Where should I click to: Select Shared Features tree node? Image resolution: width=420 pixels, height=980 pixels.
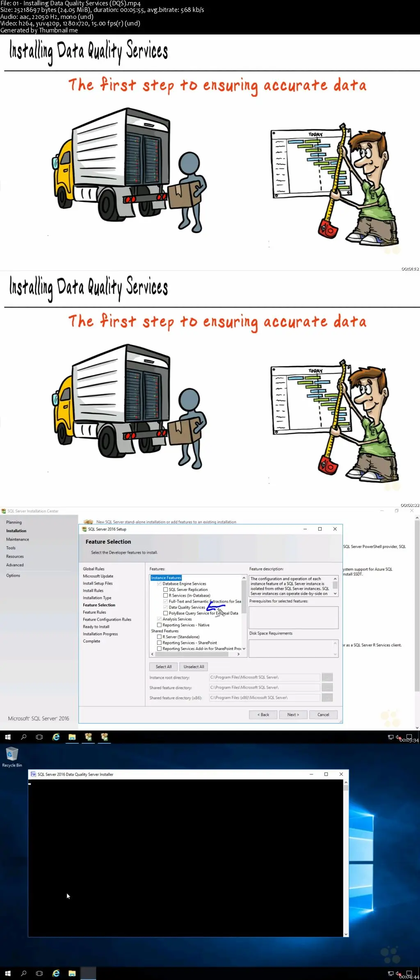pyautogui.click(x=165, y=631)
